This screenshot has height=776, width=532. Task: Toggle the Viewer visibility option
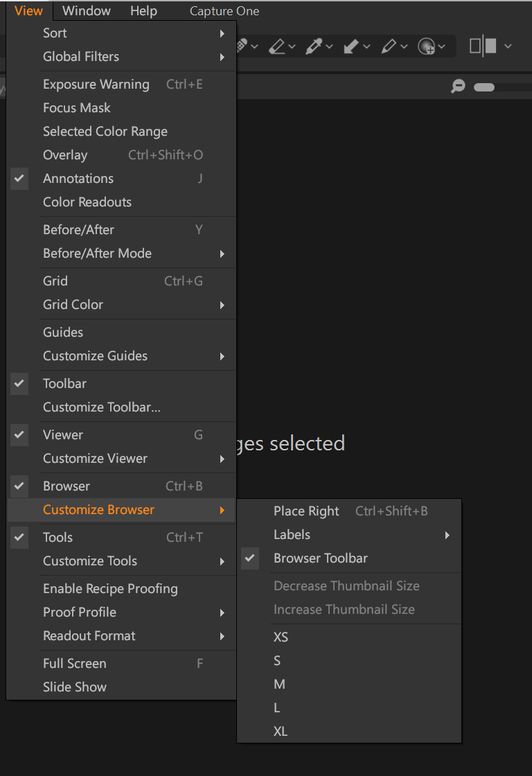click(x=63, y=434)
